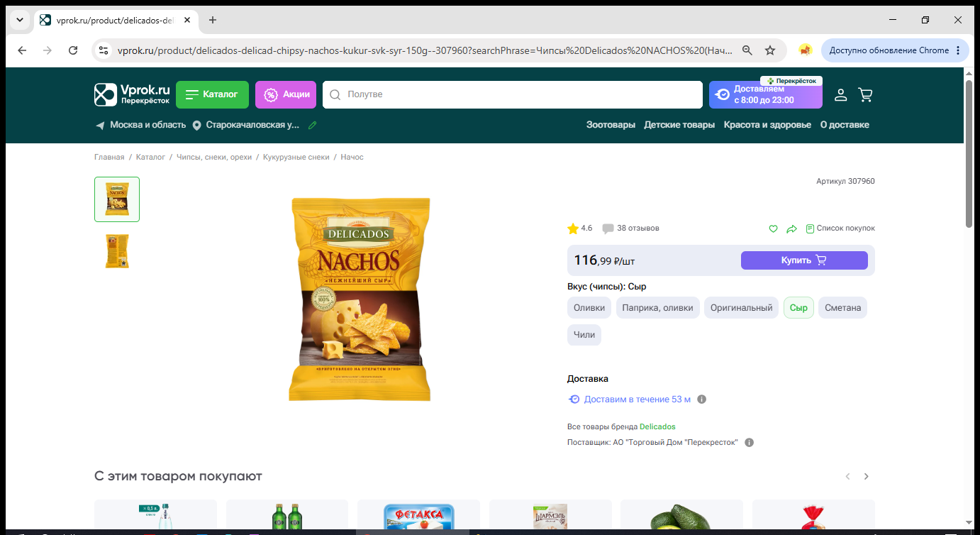980x535 pixels.
Task: Close the vprok.ru browser tab
Action: tap(187, 20)
